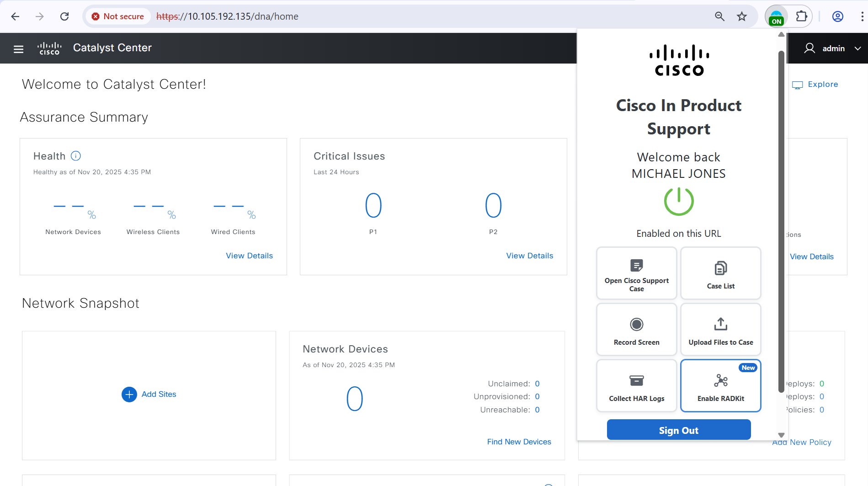This screenshot has height=486, width=868.
Task: Enable RADKit from the support panel
Action: pos(720,386)
